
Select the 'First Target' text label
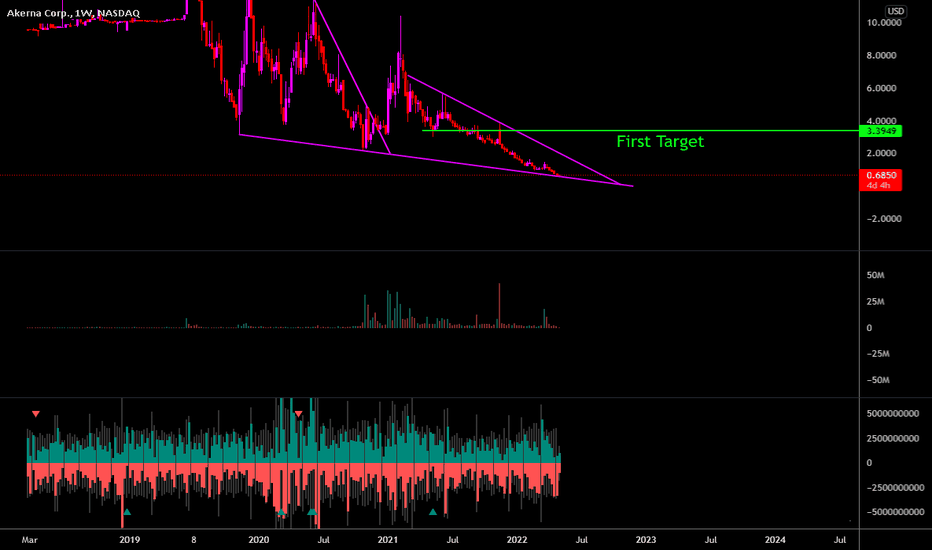point(660,142)
